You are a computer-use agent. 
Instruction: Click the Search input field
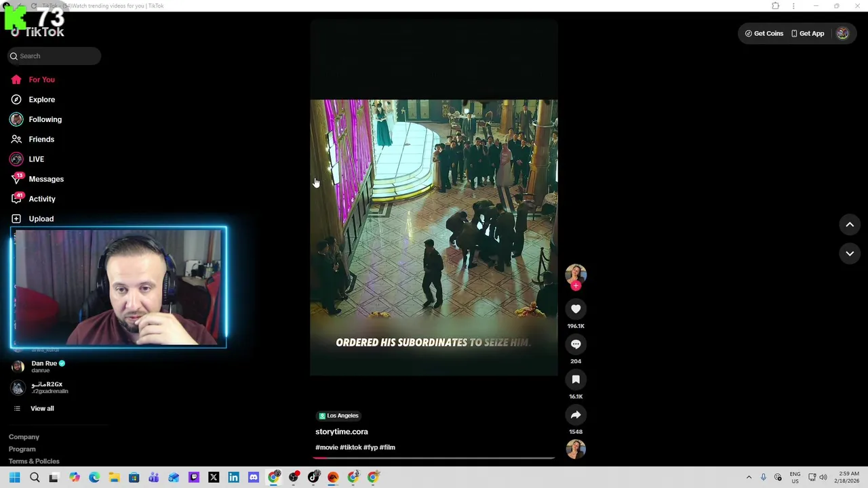54,56
